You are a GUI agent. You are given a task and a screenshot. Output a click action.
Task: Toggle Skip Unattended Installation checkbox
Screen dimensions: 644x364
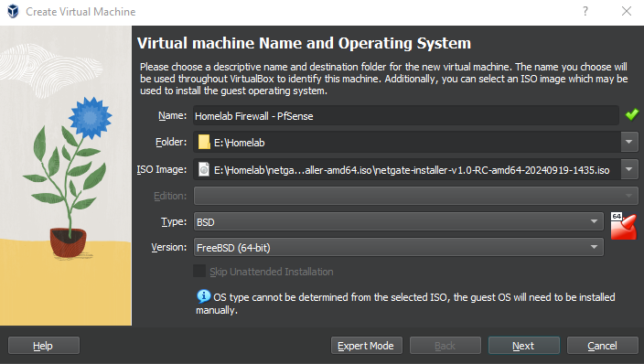click(199, 271)
